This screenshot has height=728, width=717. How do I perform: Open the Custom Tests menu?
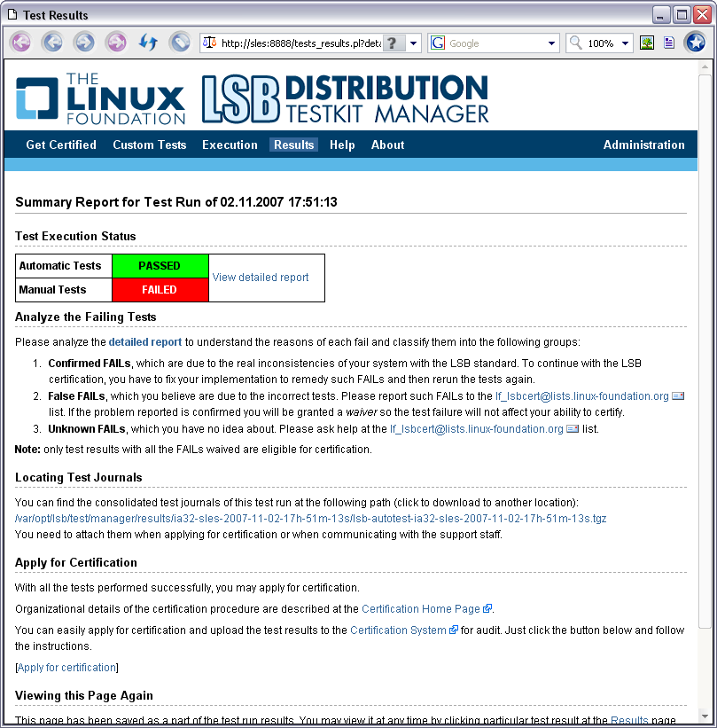(x=150, y=145)
